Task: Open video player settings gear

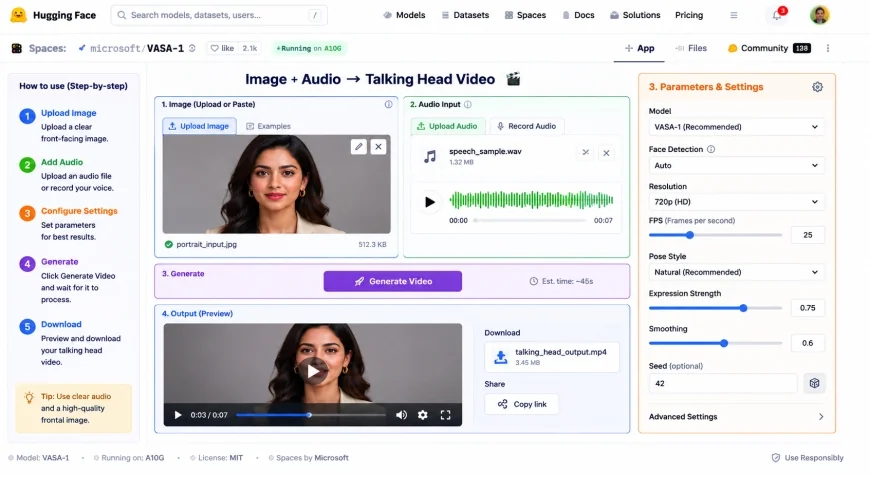Action: pyautogui.click(x=423, y=415)
